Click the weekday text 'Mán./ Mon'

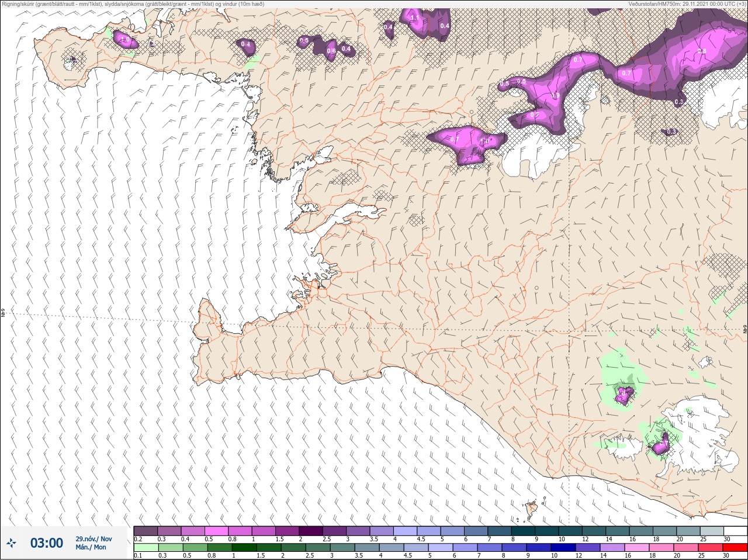91,547
